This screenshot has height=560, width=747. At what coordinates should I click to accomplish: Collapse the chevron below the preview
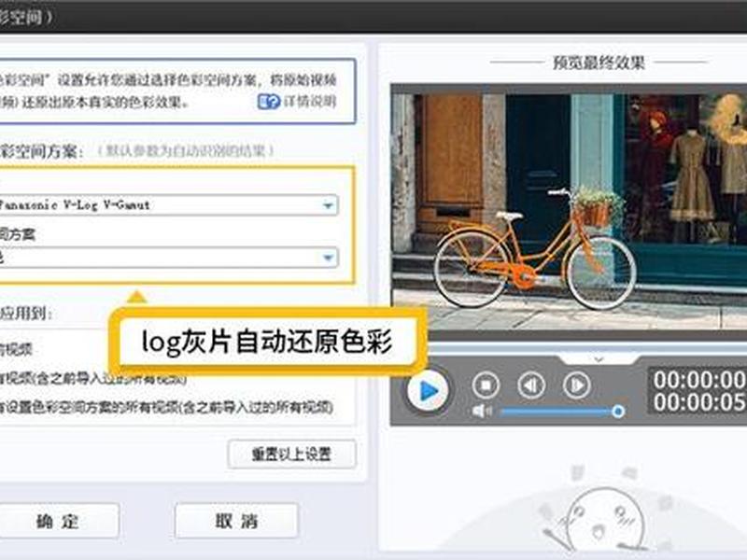point(599,358)
